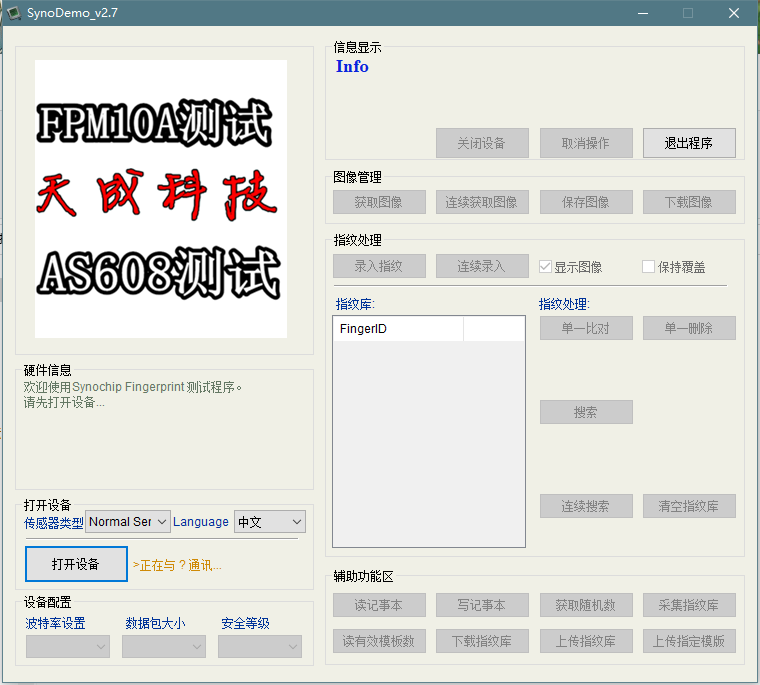Open the 安全等级 dropdown
The image size is (760, 685).
[x=260, y=646]
